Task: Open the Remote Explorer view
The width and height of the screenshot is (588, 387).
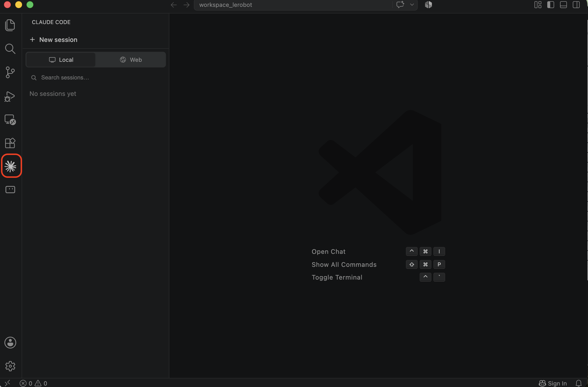Action: [10, 120]
